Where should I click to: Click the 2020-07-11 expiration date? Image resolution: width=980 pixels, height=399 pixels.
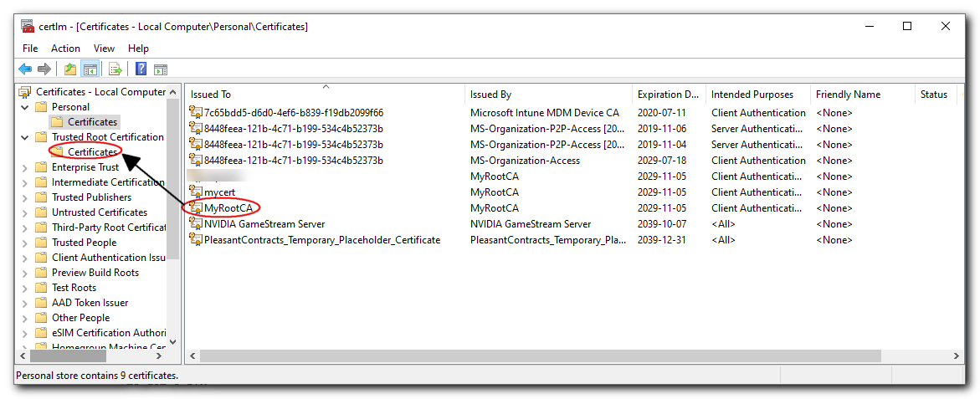click(660, 113)
